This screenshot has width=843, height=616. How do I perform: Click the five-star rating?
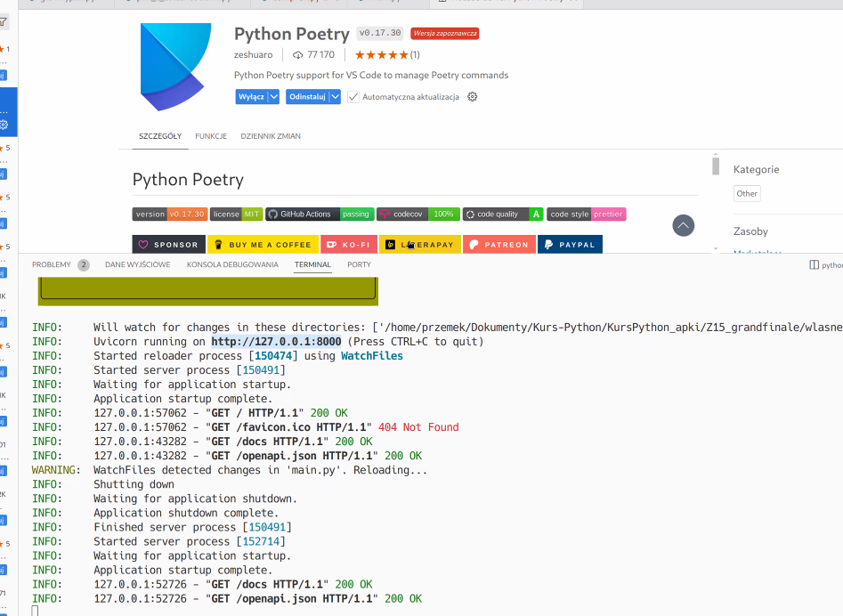382,55
